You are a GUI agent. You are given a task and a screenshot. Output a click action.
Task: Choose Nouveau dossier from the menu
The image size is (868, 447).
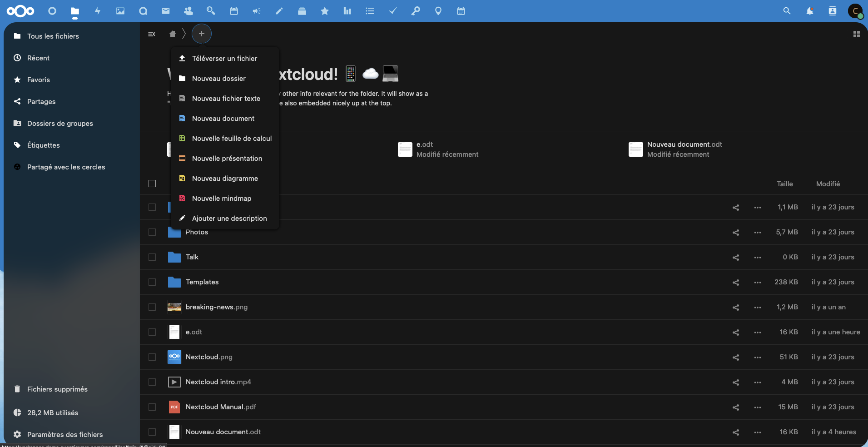tap(218, 79)
